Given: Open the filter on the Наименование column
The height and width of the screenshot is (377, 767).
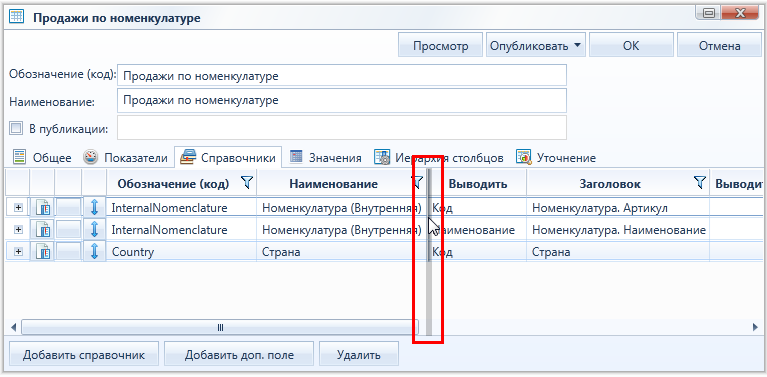Looking at the screenshot, I should point(417,183).
